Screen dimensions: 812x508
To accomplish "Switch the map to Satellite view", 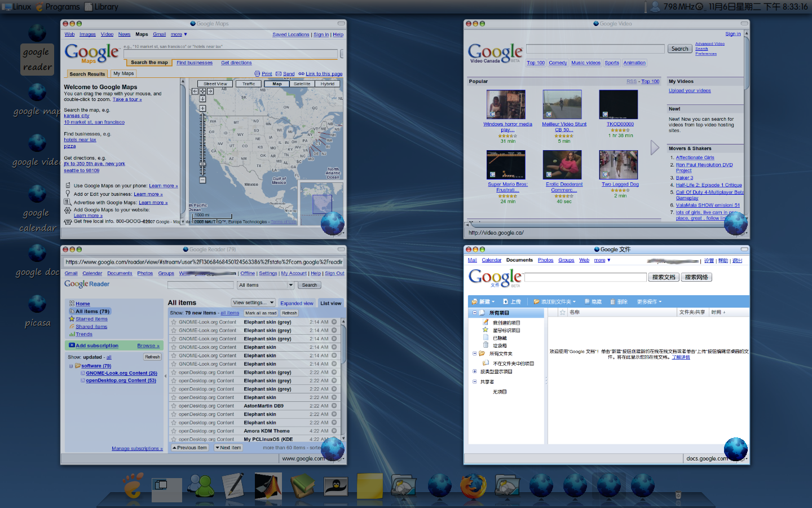I will [302, 84].
